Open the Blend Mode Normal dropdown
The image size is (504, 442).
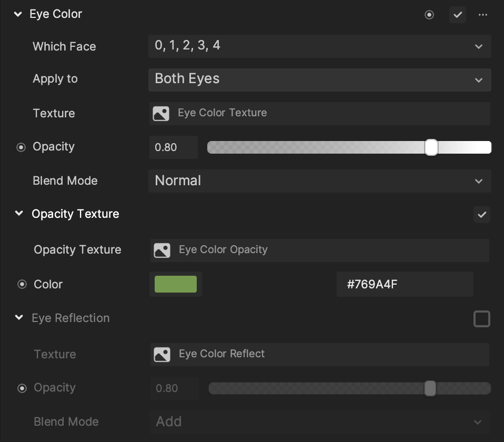(x=320, y=181)
